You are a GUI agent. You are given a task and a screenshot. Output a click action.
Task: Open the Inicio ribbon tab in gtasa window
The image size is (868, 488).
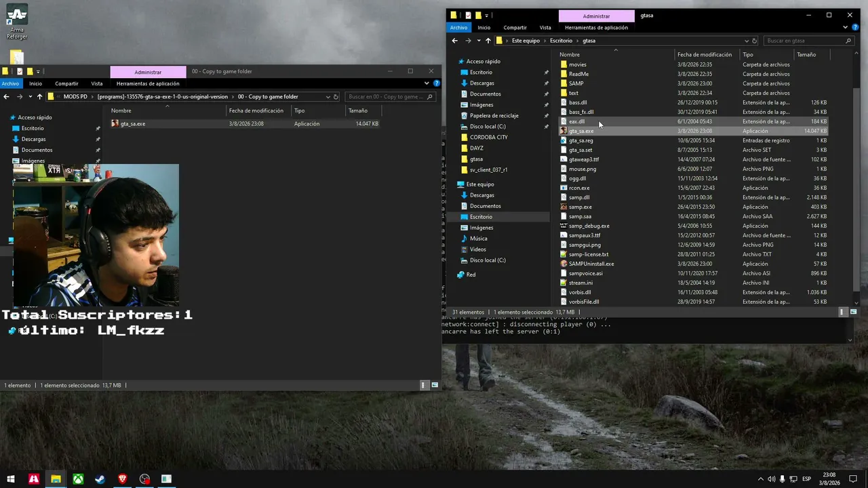[x=484, y=28]
